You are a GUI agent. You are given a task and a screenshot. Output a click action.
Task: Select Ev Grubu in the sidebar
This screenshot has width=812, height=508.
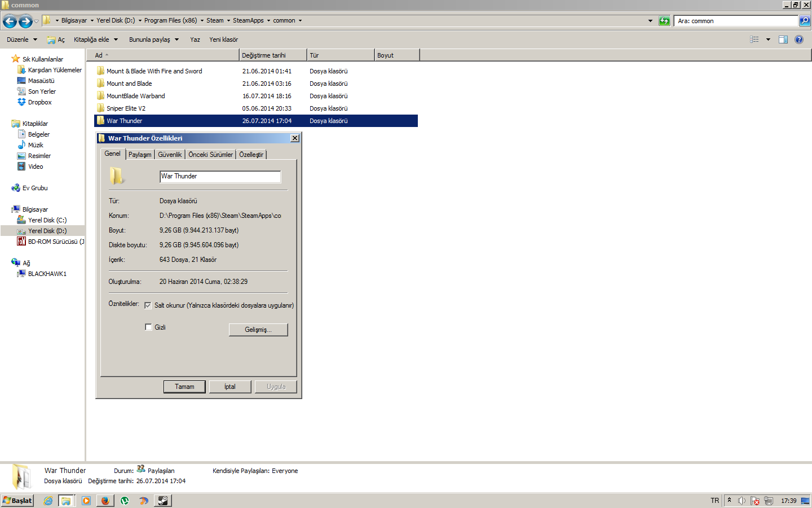click(x=35, y=188)
